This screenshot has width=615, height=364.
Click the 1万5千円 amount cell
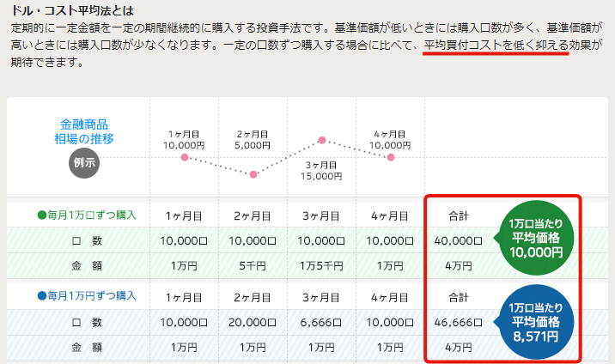click(321, 266)
